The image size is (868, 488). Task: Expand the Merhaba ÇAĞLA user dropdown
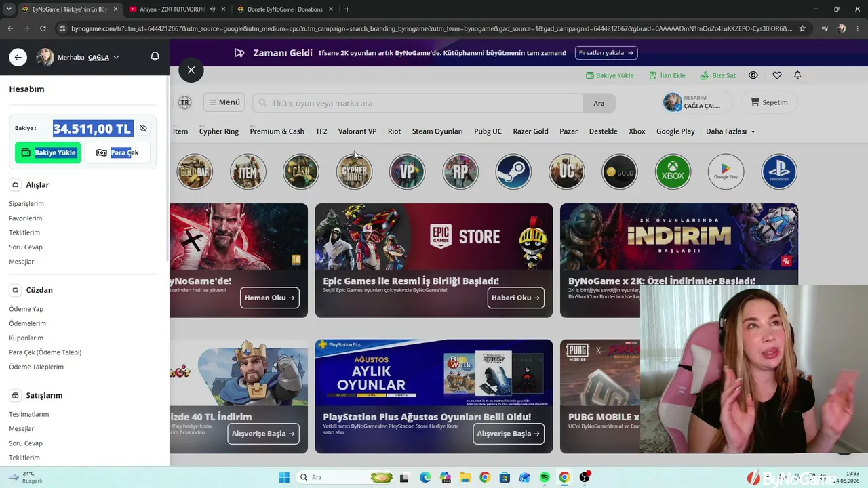point(88,58)
